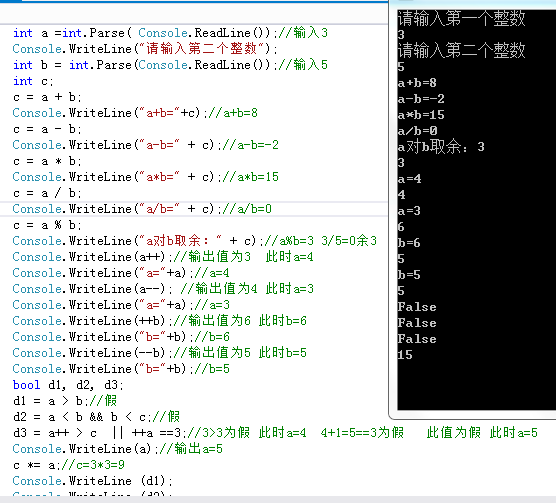Click the comment "//a=4"
The height and width of the screenshot is (503, 556).
212,273
